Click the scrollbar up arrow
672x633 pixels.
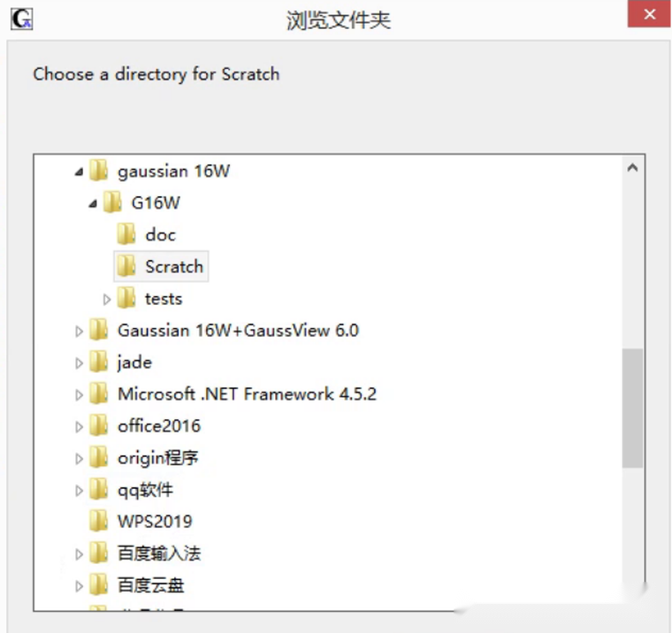coord(632,168)
